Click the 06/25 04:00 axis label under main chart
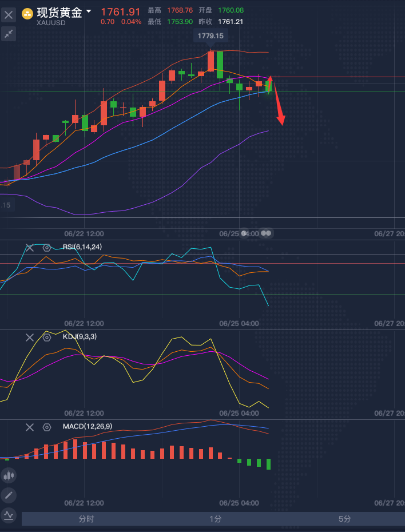The height and width of the screenshot is (532, 405). [239, 234]
